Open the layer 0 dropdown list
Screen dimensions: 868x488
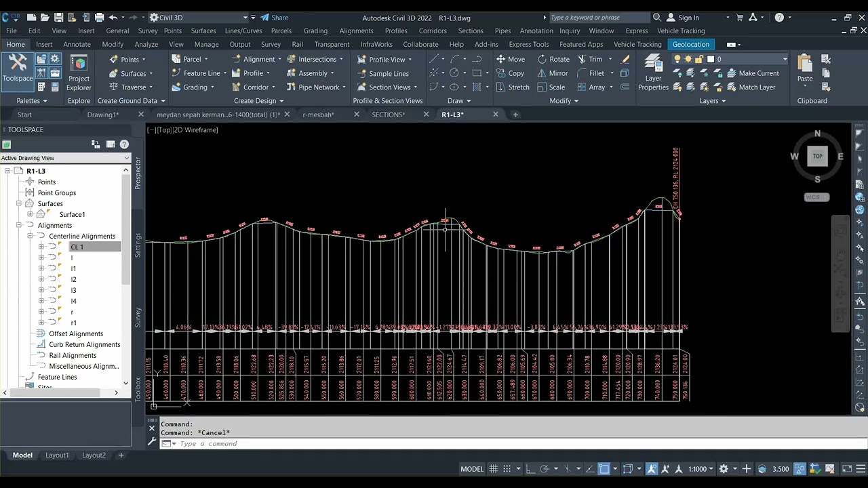point(785,59)
